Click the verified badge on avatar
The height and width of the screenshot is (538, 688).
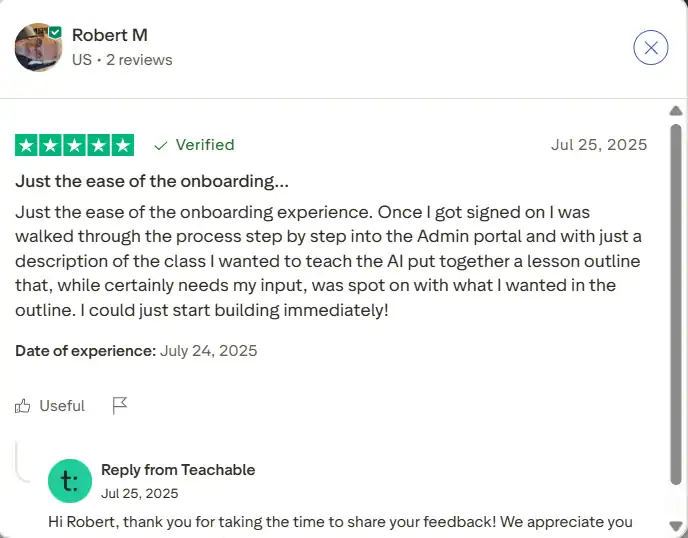(x=55, y=32)
